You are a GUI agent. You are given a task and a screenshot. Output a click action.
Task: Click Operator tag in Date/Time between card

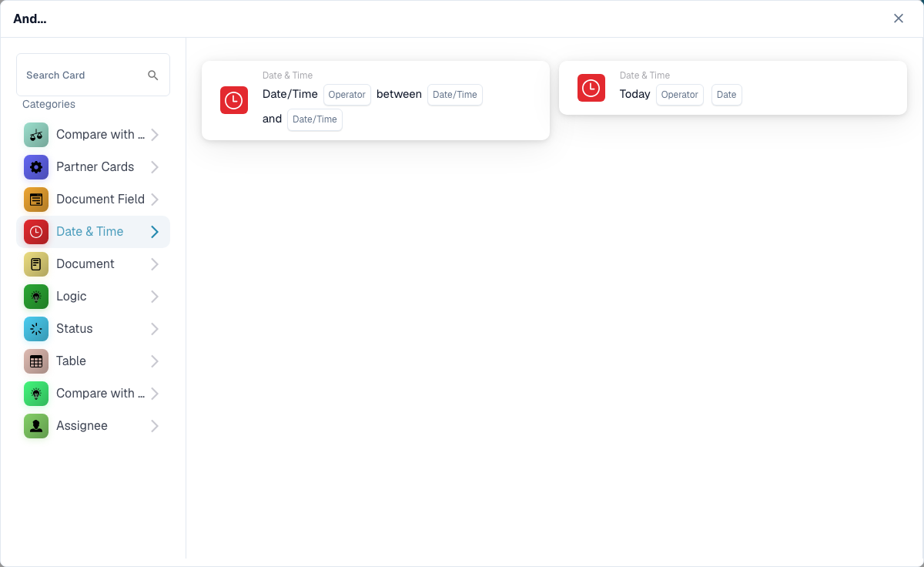click(x=347, y=95)
